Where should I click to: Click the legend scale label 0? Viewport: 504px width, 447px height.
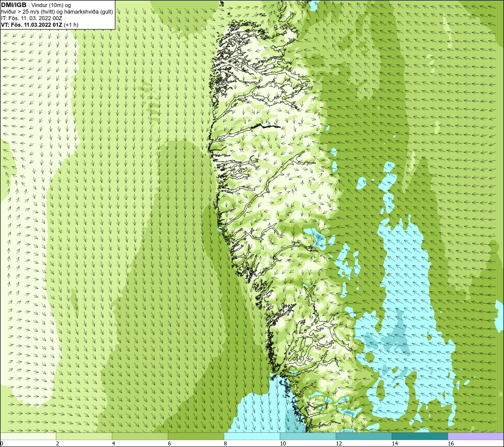(x=2, y=443)
